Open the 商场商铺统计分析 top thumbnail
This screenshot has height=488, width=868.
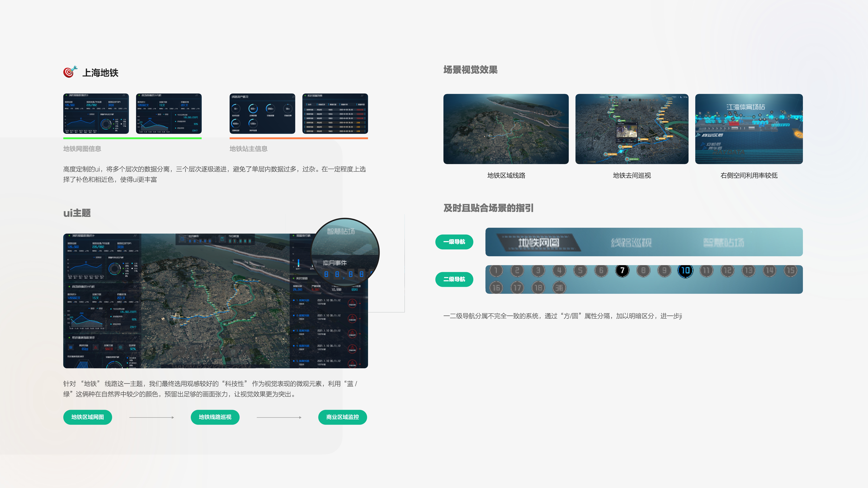tap(169, 114)
